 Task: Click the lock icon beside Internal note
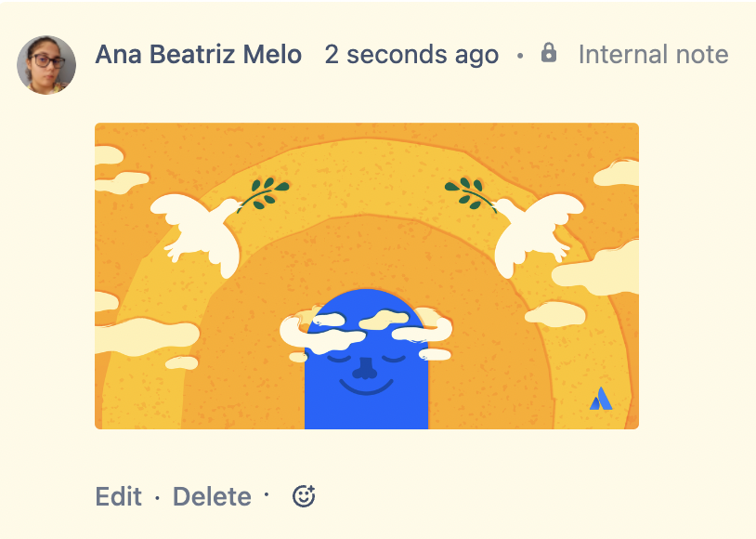[548, 54]
